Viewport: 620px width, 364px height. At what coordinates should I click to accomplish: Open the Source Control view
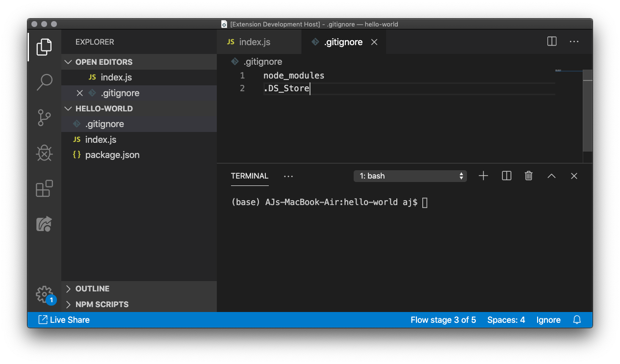[x=44, y=118]
